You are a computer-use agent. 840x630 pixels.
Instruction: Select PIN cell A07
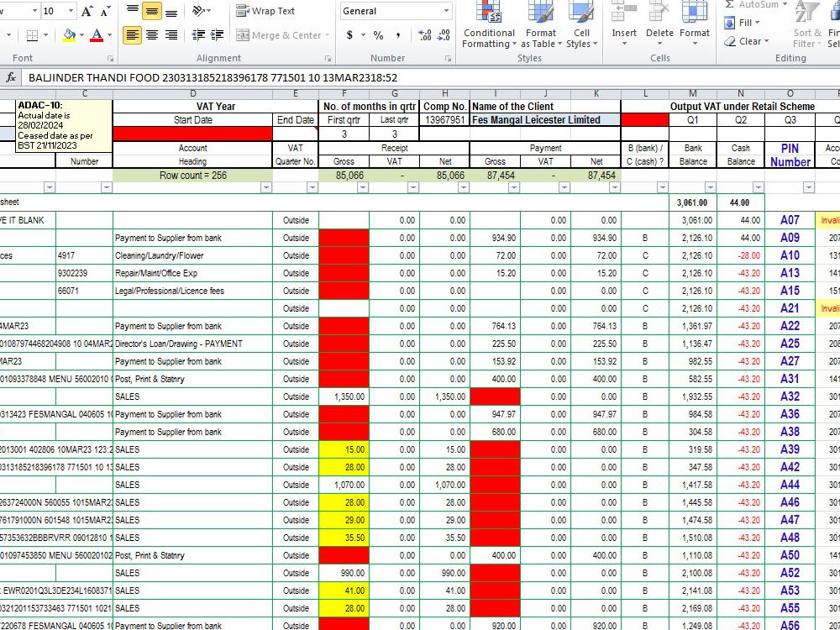click(x=790, y=220)
